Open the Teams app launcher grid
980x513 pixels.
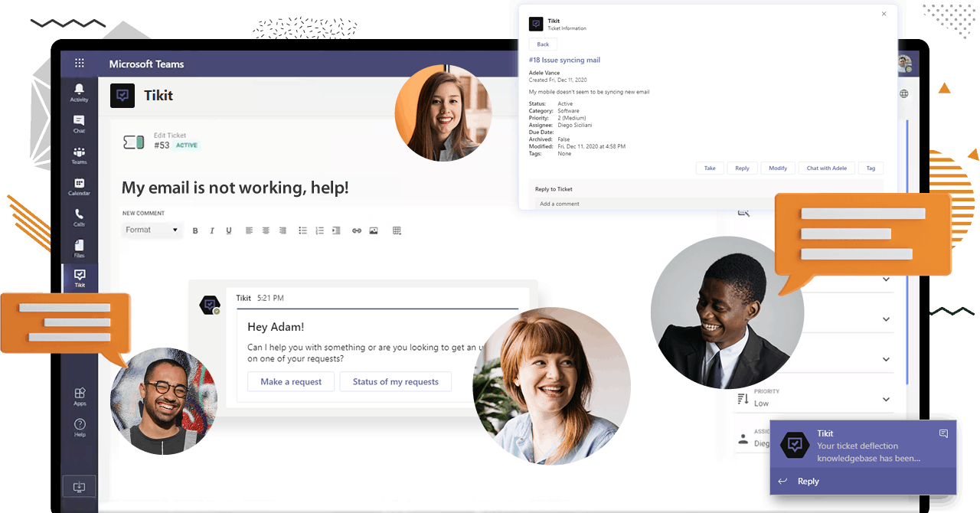pos(80,64)
